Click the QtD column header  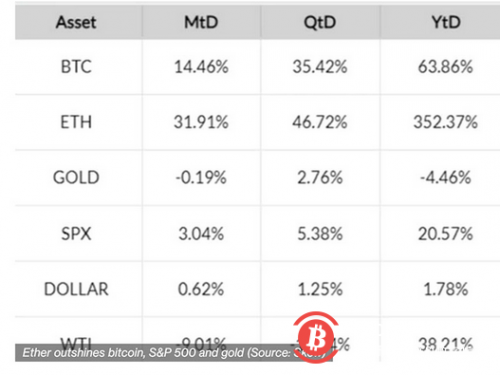tap(320, 22)
